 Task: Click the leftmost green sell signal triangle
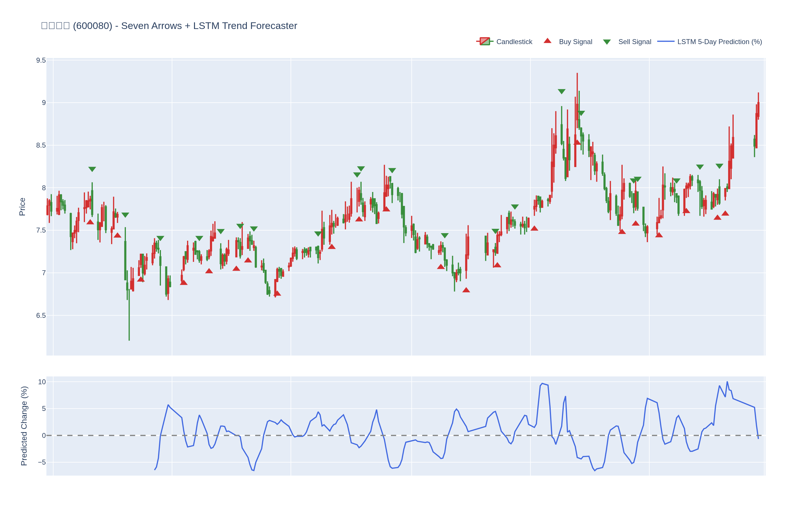click(x=92, y=169)
